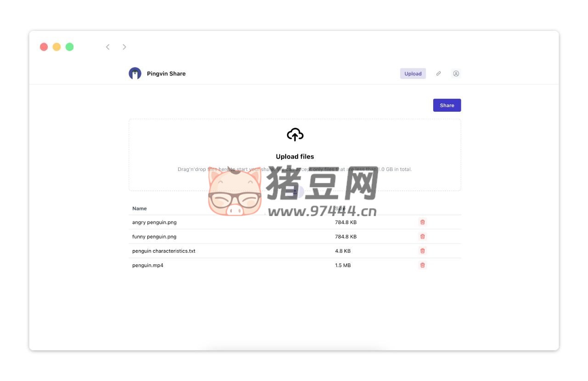Select the funny penguin.png file row
588x381 pixels.
(x=154, y=237)
